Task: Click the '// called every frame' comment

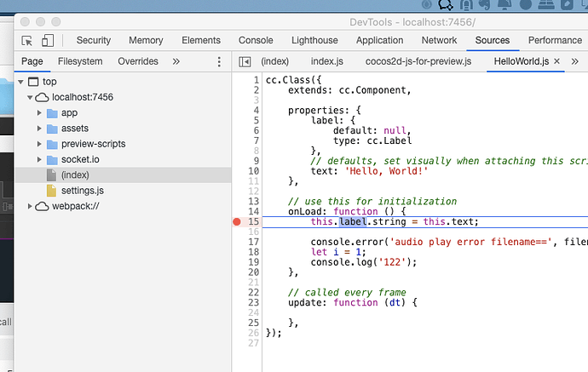Action: click(x=347, y=293)
